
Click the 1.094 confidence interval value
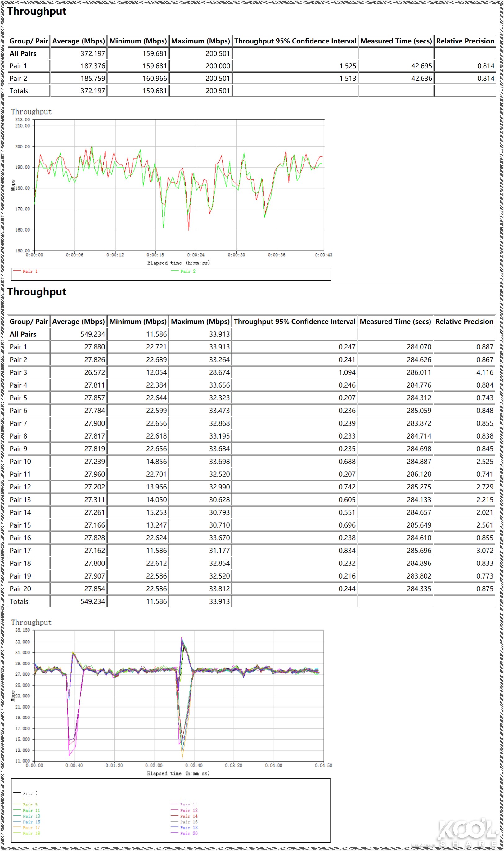pyautogui.click(x=347, y=372)
